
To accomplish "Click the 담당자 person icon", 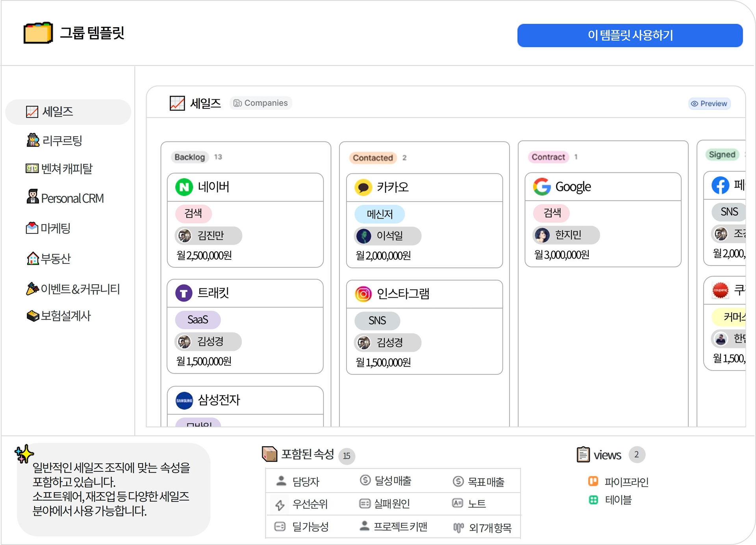I will pos(281,481).
